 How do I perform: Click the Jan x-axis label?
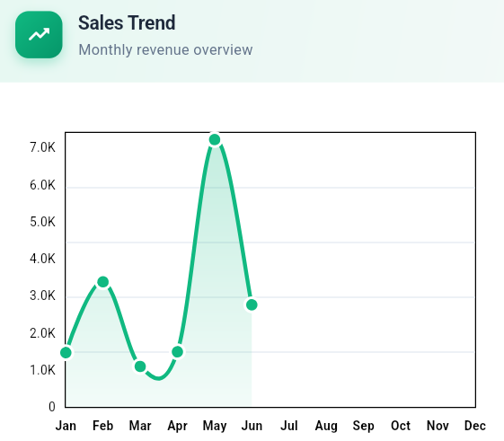coord(66,426)
